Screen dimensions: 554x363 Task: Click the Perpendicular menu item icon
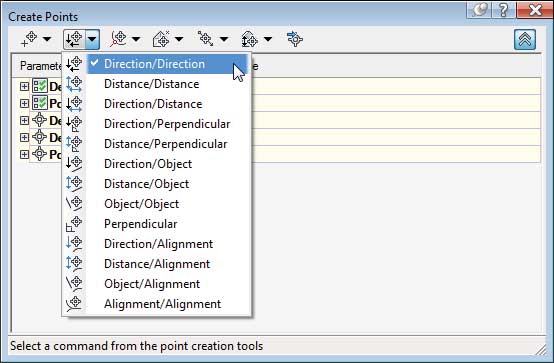(74, 224)
